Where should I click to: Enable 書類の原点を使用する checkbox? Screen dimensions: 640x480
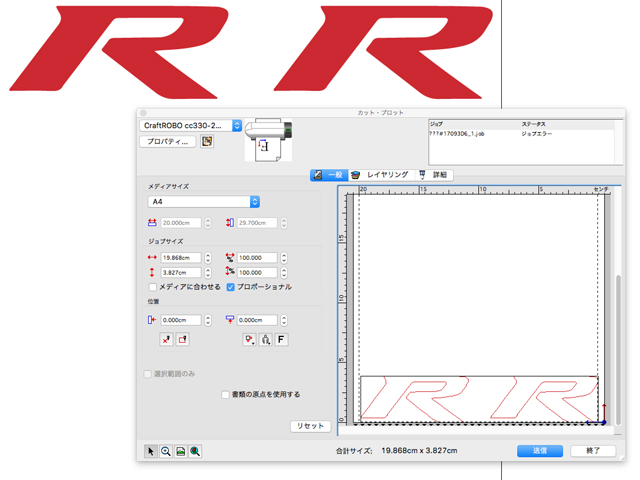[225, 395]
